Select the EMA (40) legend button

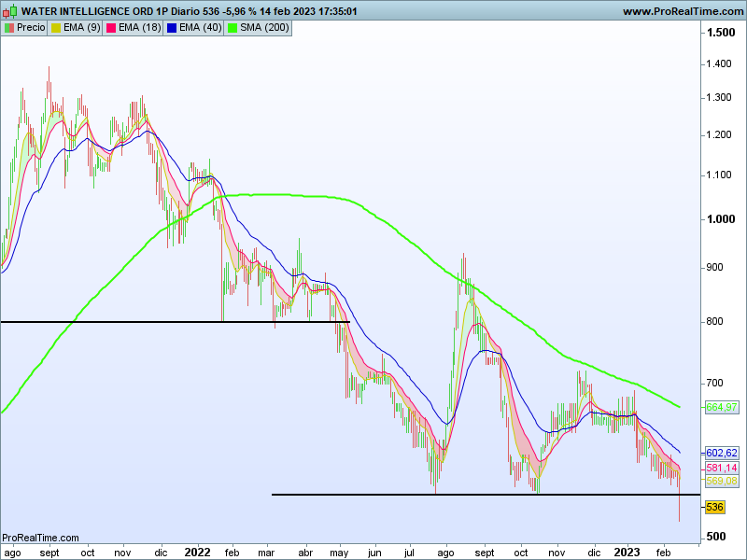click(194, 28)
